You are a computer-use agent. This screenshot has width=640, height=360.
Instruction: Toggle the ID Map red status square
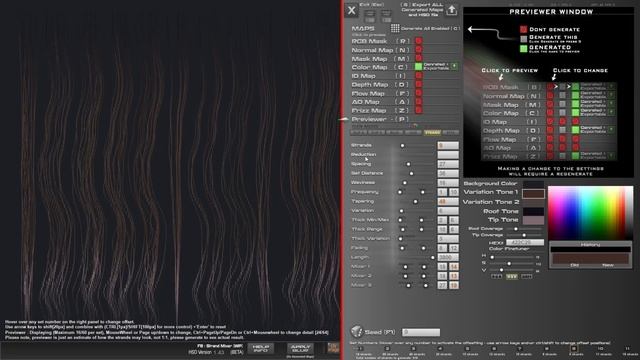coord(418,76)
